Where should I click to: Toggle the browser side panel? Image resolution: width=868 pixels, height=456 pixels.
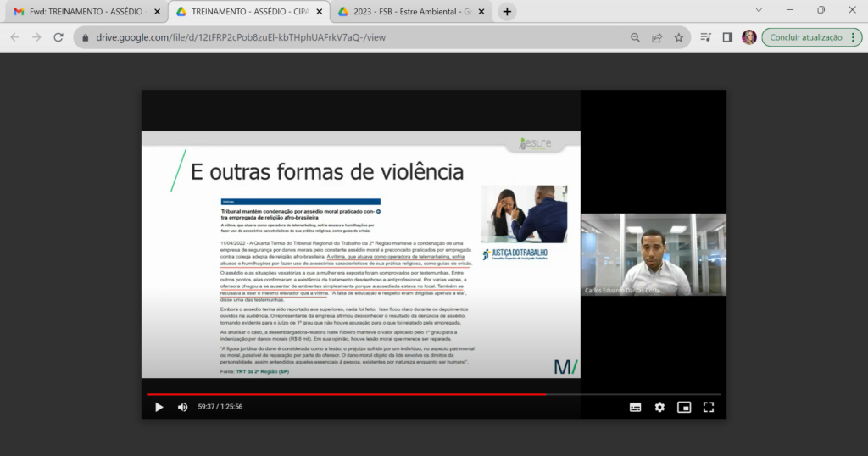click(727, 37)
